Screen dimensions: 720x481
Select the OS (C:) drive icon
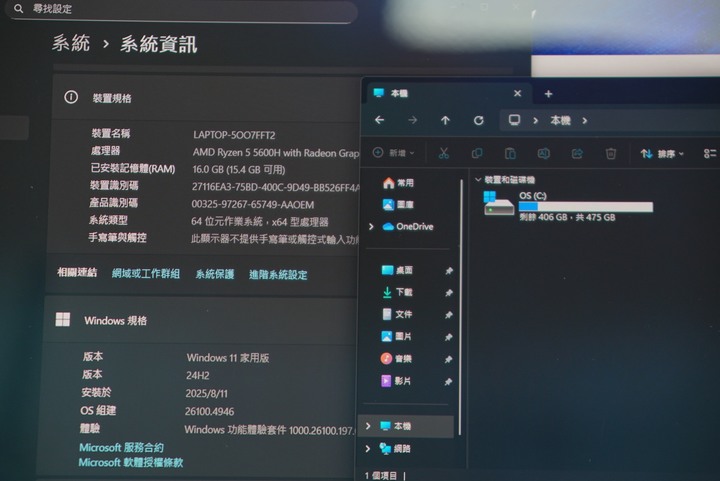tap(499, 203)
